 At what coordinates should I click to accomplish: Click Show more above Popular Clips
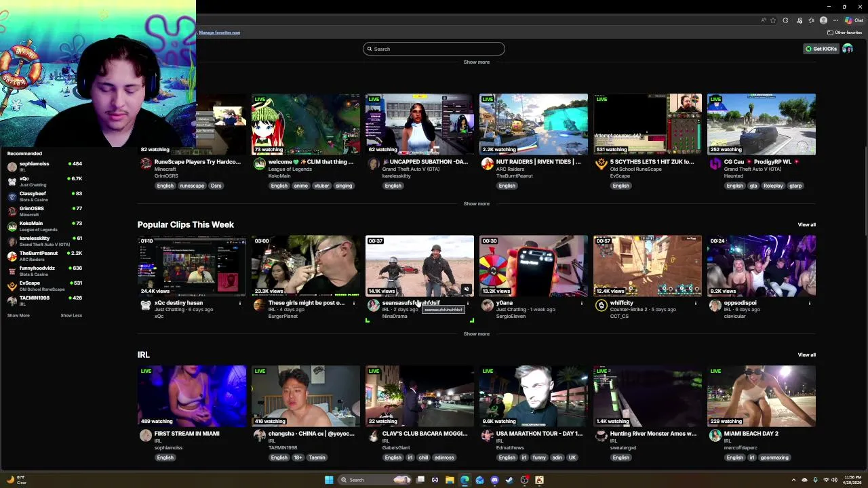point(476,203)
